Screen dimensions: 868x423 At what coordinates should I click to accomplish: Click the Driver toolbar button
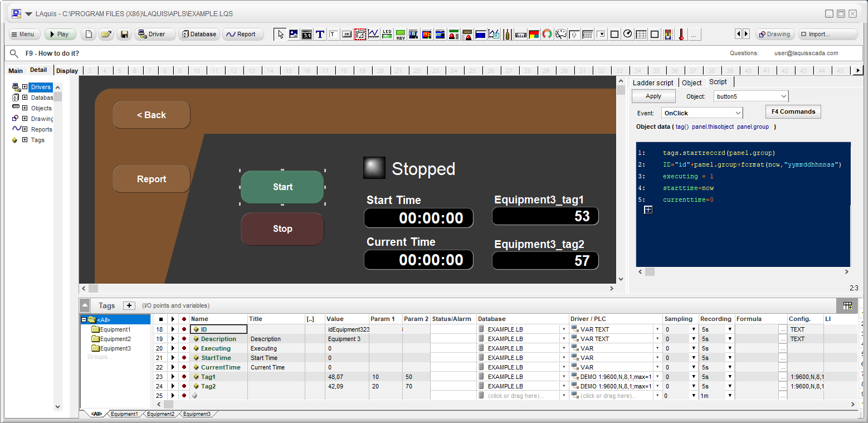155,34
